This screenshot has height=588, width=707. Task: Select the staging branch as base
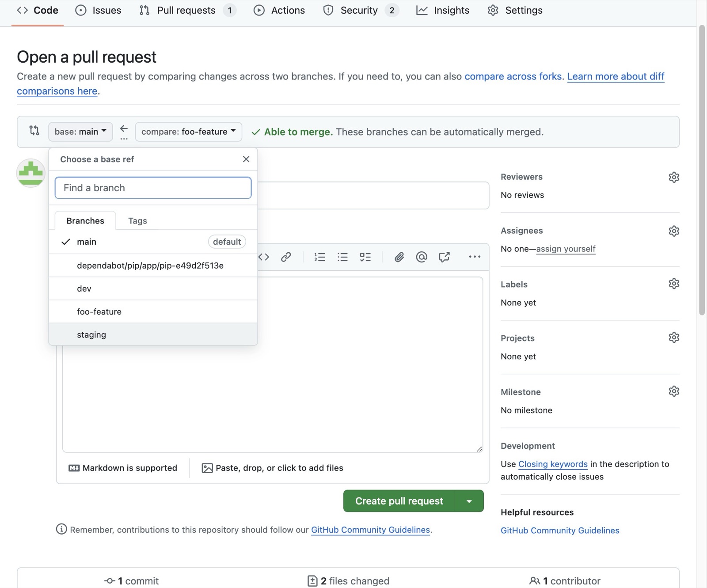click(153, 334)
